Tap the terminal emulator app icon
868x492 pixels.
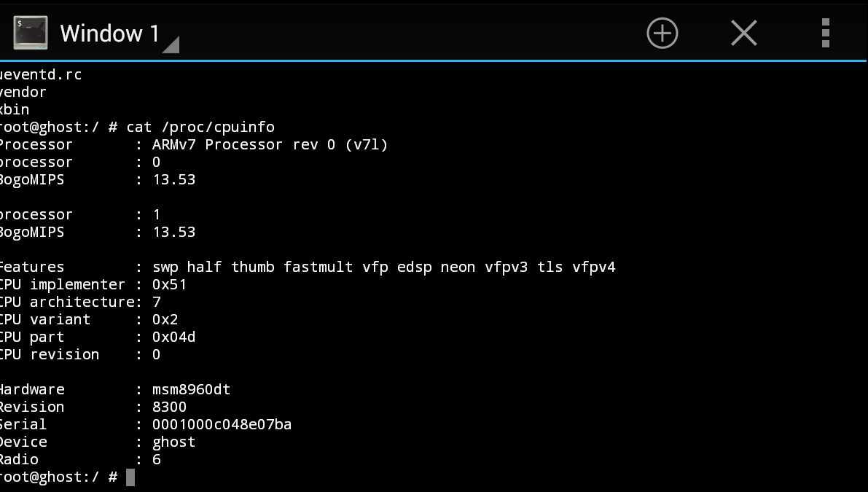click(x=31, y=33)
